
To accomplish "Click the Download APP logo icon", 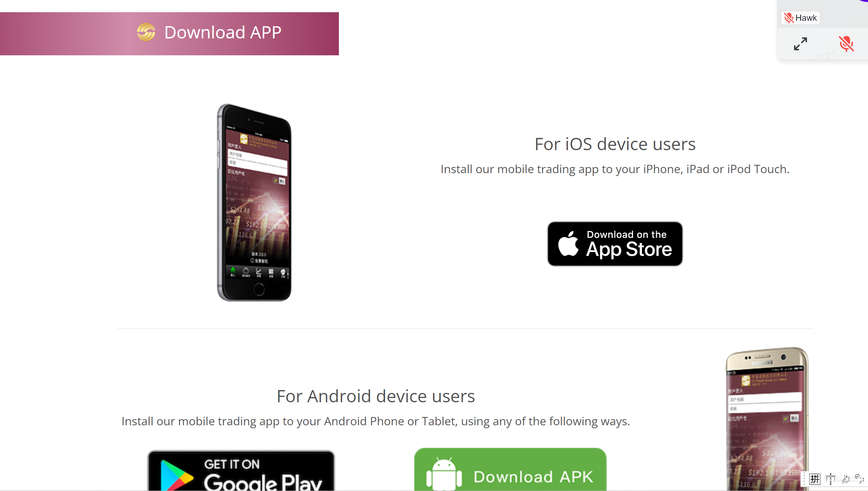I will tap(146, 32).
